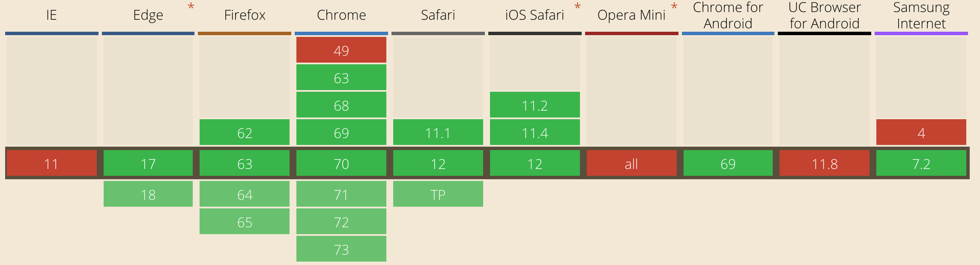
Task: Click the UC Browser for Android header
Action: (x=825, y=15)
